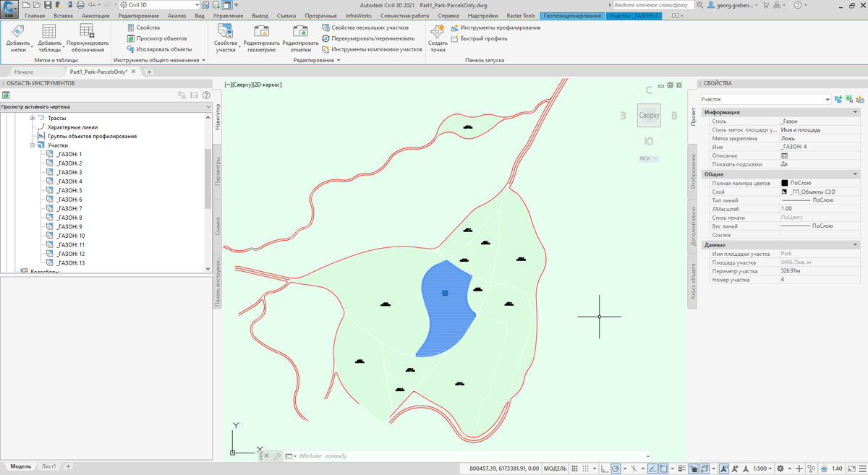Toggle 2D object snap in status bar
Image resolution: width=868 pixels, height=475 pixels.
664,468
